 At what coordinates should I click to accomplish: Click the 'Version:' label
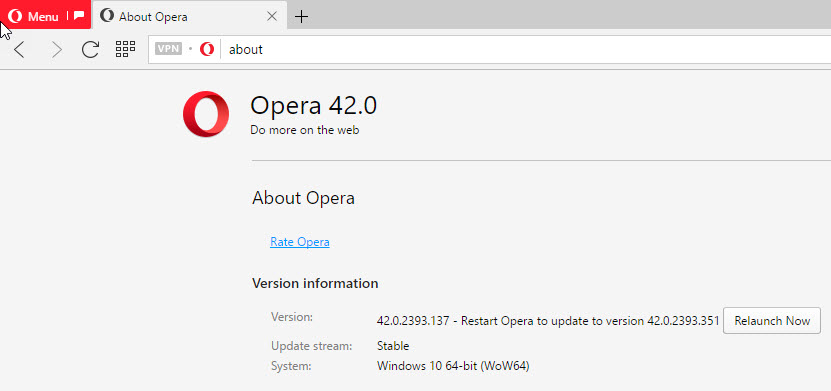292,317
